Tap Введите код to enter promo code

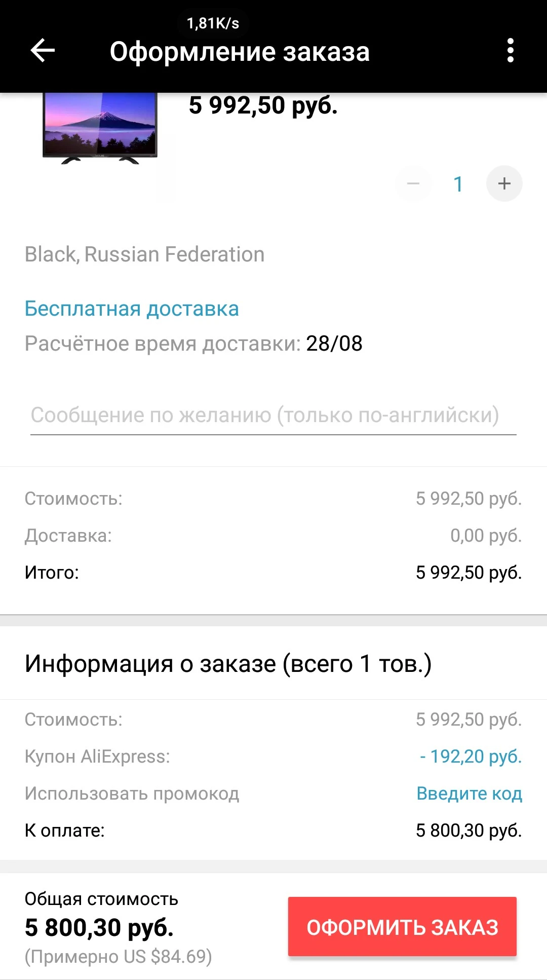(469, 794)
